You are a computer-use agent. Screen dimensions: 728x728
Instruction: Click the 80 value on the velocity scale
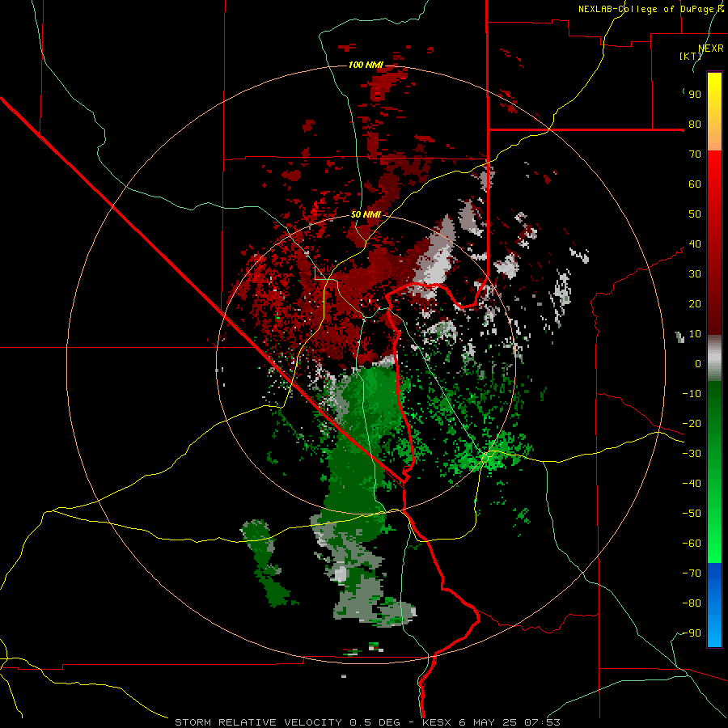695,125
